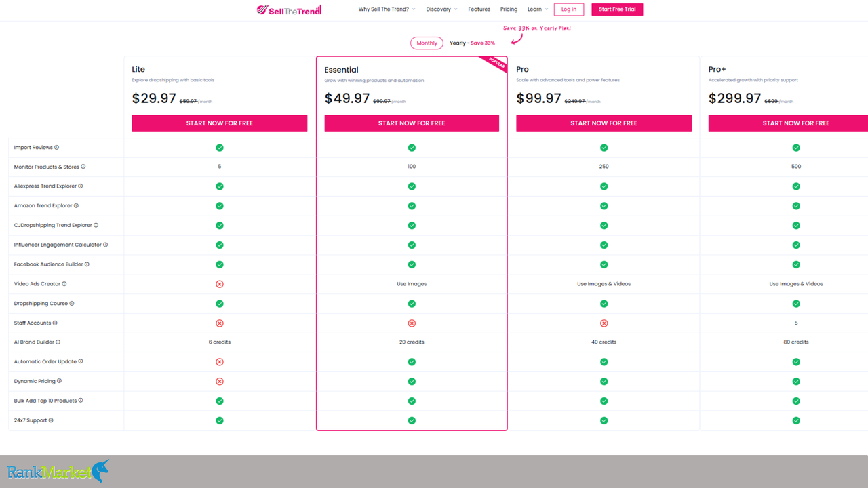Click Essential plan 'Use Images' text
Image resolution: width=868 pixels, height=488 pixels.
[x=412, y=284]
